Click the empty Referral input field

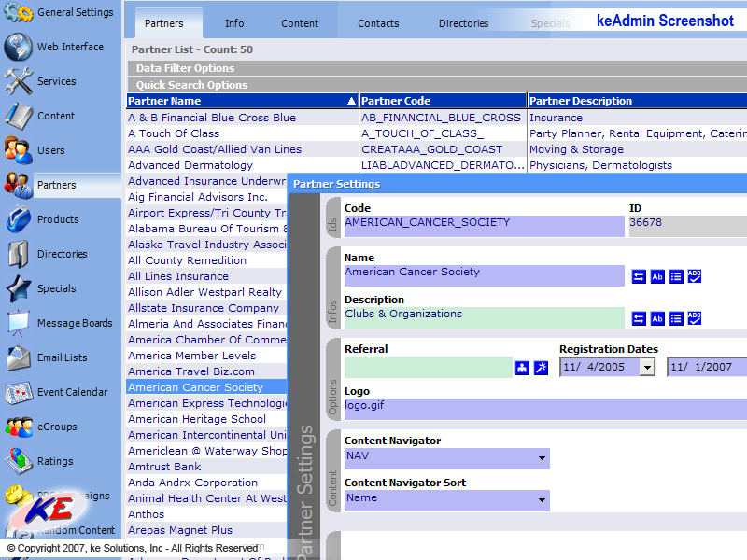click(429, 367)
